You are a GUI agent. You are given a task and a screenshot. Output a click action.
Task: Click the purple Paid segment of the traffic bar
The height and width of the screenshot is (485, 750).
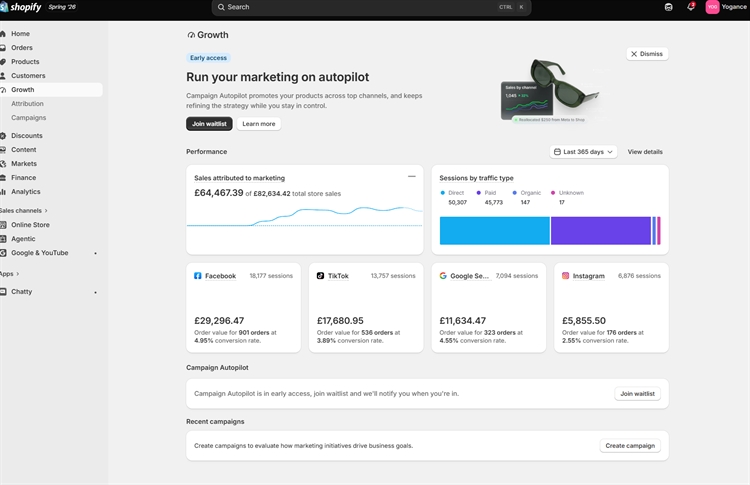[x=601, y=231]
